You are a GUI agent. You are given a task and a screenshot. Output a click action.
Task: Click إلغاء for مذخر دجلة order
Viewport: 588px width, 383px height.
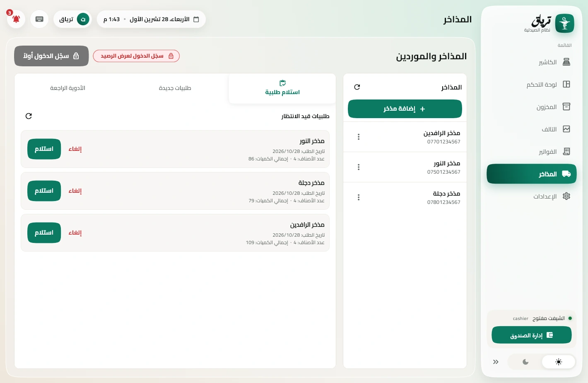pos(75,191)
